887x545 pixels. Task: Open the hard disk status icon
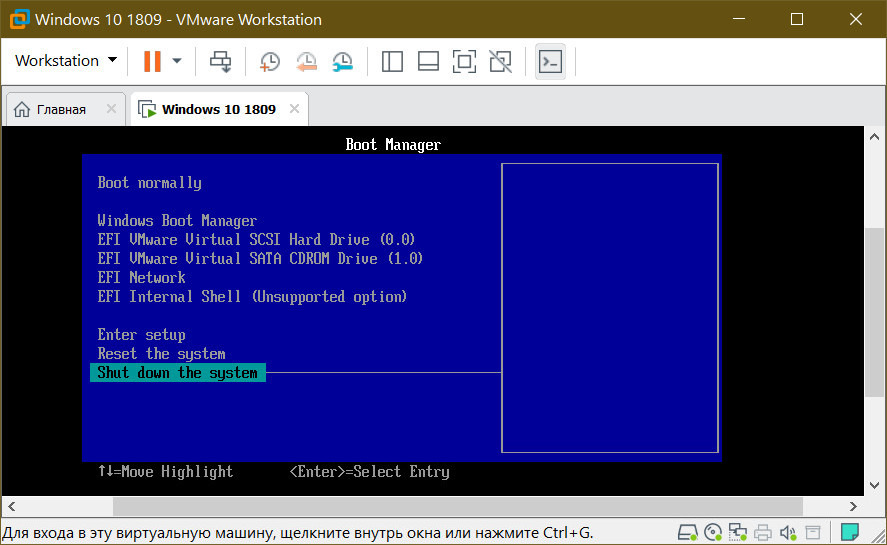pos(687,533)
